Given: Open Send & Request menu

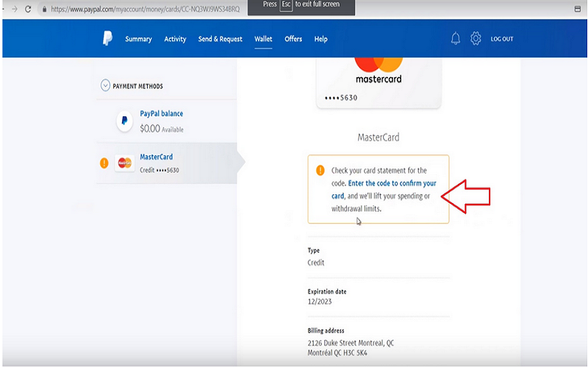Looking at the screenshot, I should tap(220, 39).
